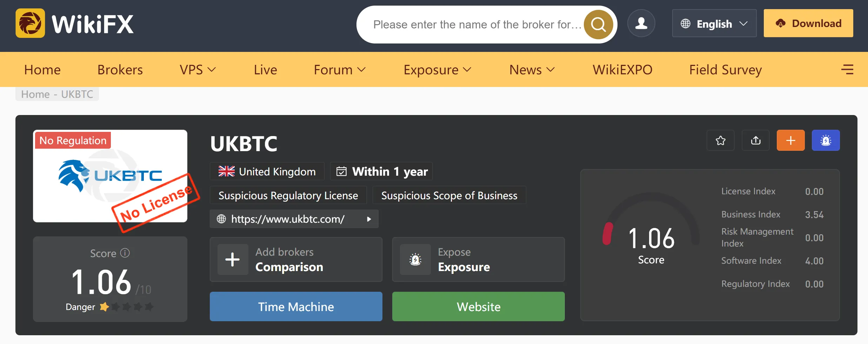Expand the VPS menu
Image resolution: width=868 pixels, height=344 pixels.
[198, 70]
